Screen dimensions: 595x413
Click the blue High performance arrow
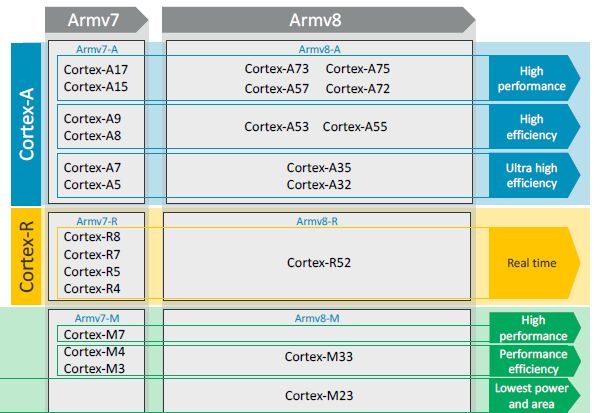[x=534, y=78]
